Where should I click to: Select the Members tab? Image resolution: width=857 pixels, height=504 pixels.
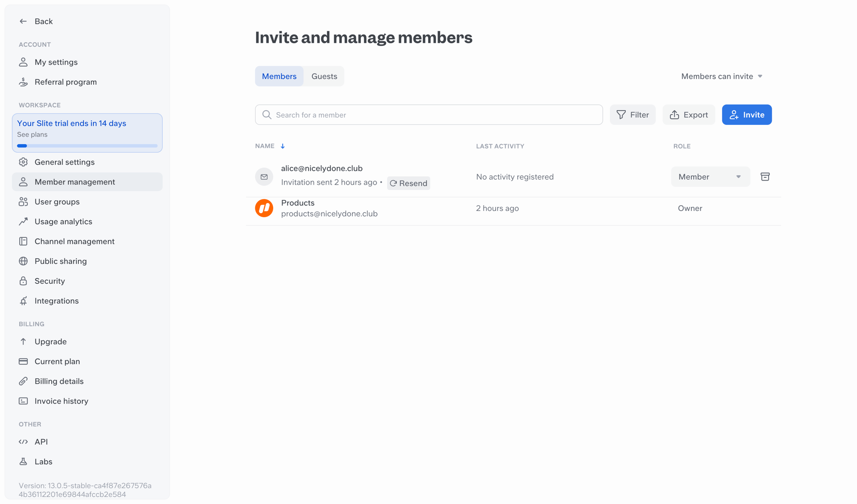tap(279, 76)
